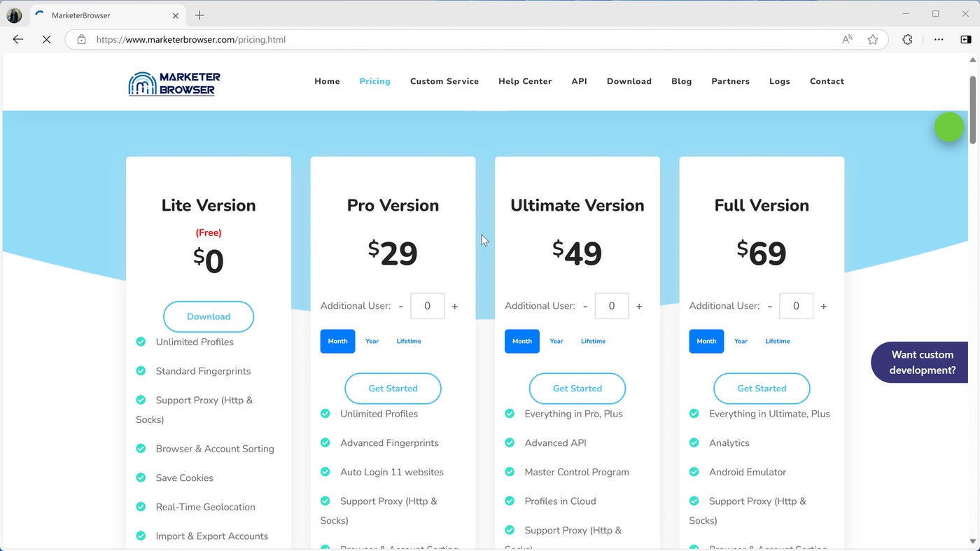Open Read aloud icon in address bar
Image resolution: width=980 pixels, height=551 pixels.
click(847, 40)
